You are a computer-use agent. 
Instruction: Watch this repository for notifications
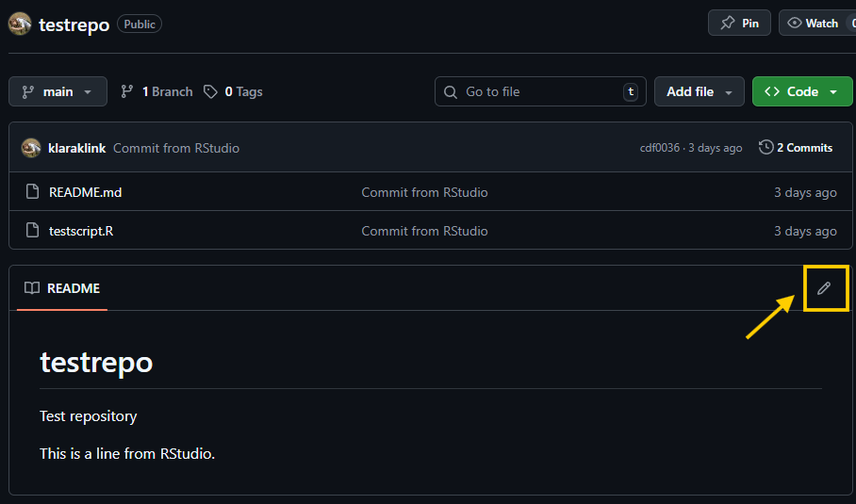pos(816,24)
